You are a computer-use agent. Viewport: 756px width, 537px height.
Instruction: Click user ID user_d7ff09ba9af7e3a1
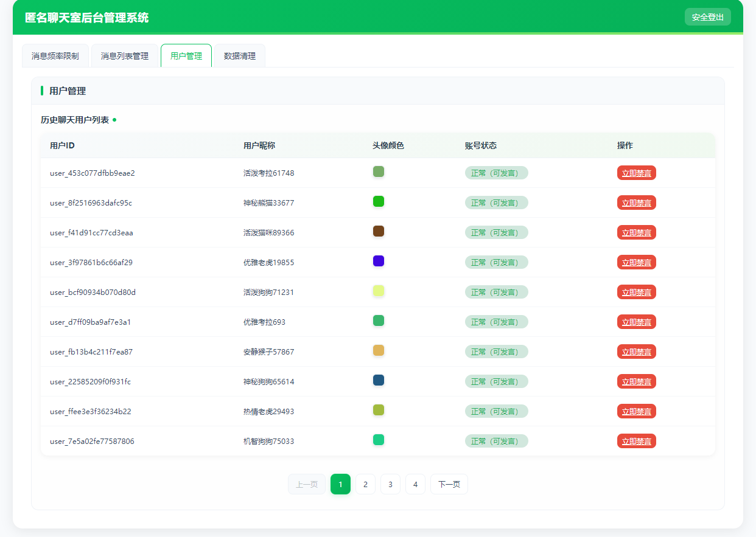point(90,322)
